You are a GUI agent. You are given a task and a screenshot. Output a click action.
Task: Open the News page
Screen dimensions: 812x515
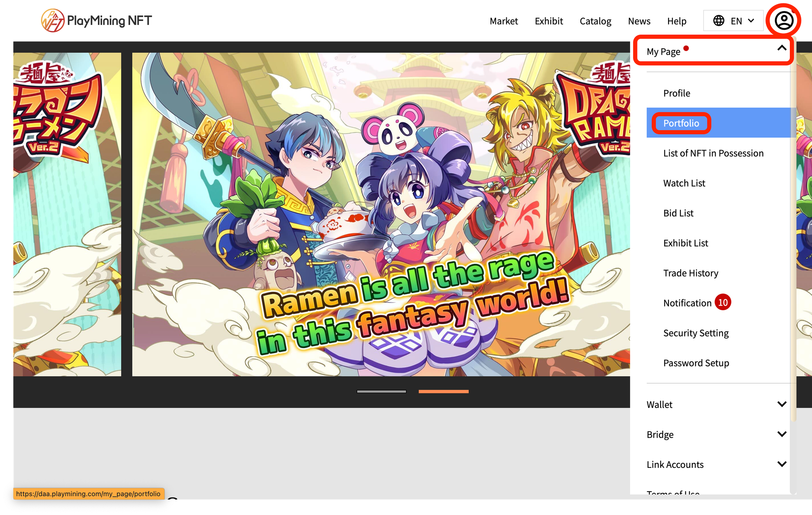[x=639, y=21]
